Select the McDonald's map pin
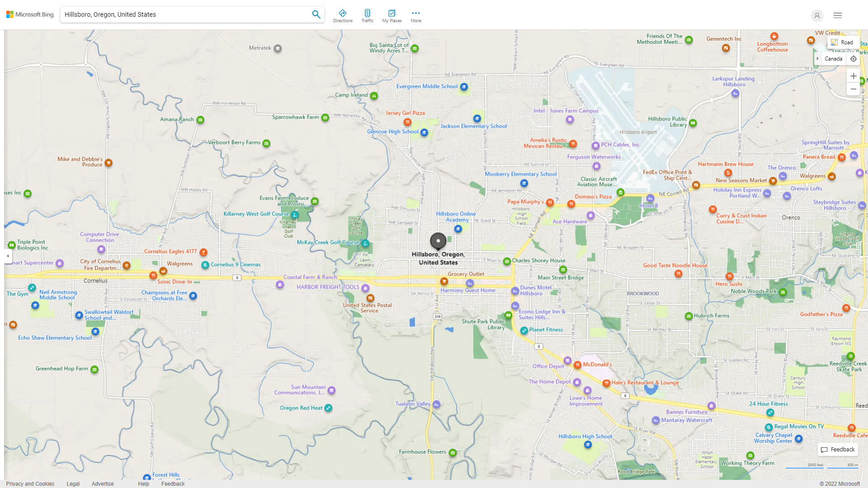The width and height of the screenshot is (868, 488). point(577,365)
